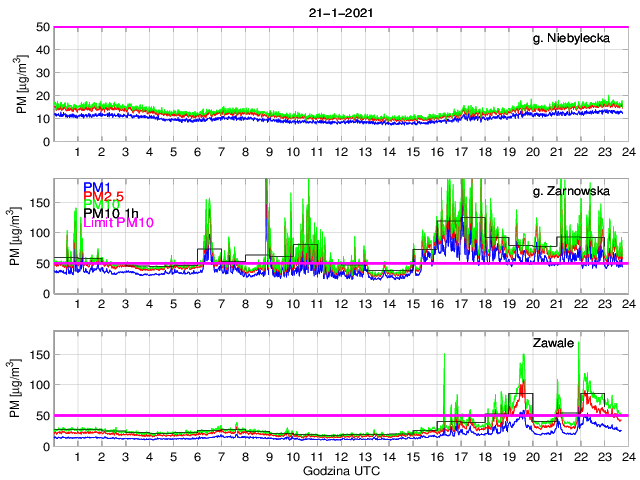Image resolution: width=640 pixels, height=480 pixels.
Task: Click the black PM10 1h legend entry
Action: 109,213
